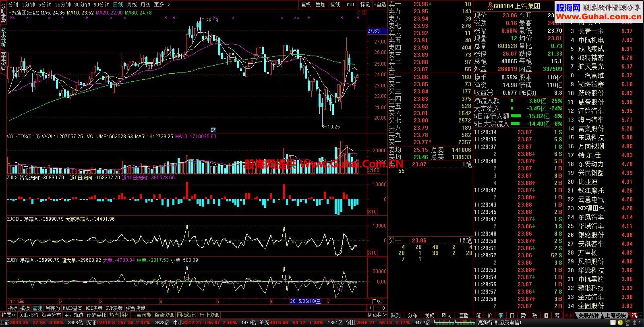Select the 5分钟 period tab
The image size is (644, 327).
pos(45,4)
